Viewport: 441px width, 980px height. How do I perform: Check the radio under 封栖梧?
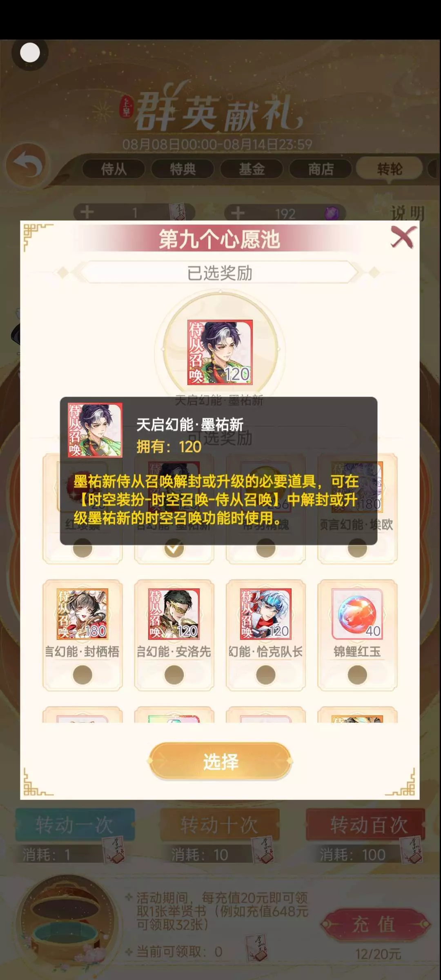tap(82, 675)
